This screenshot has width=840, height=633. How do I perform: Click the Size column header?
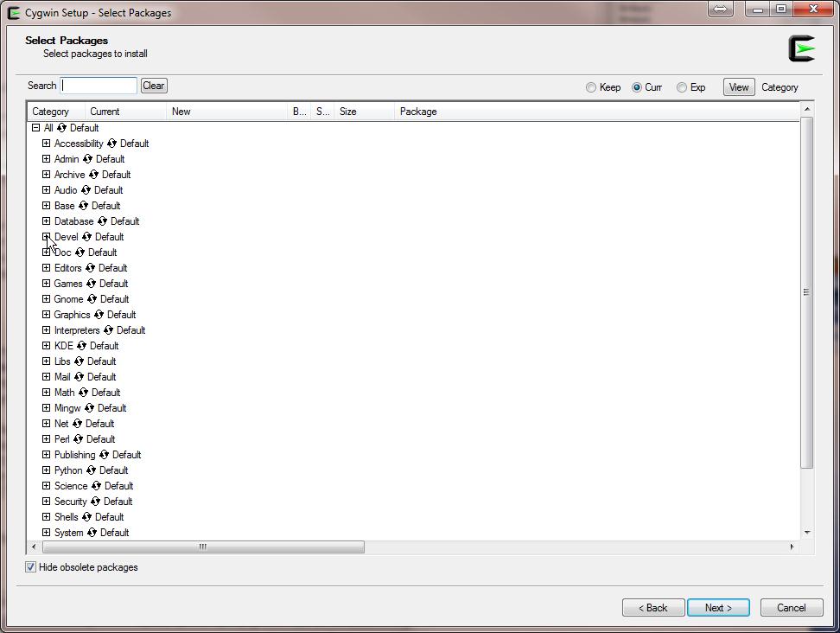click(x=365, y=112)
